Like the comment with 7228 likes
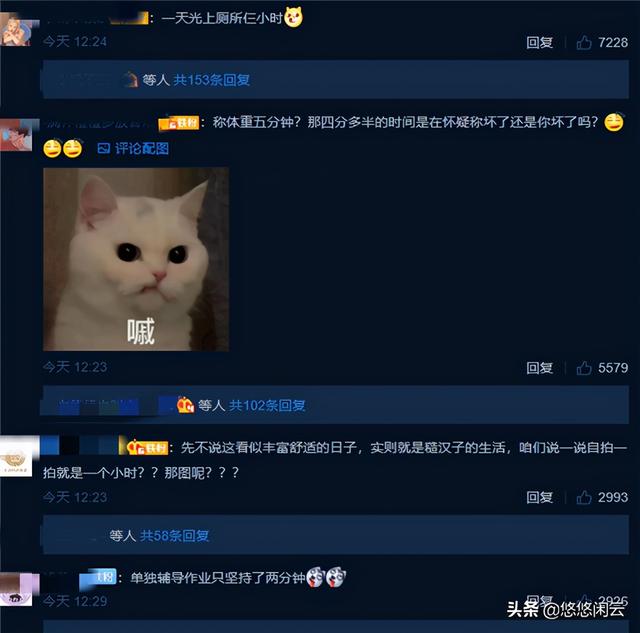The height and width of the screenshot is (633, 640). point(584,42)
